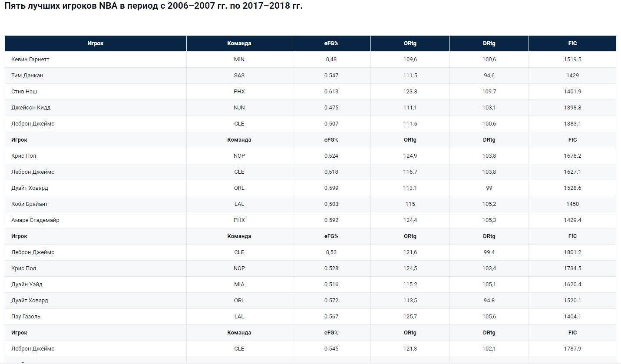Click the dark header cell "FIC"
The height and width of the screenshot is (364, 621).
(x=572, y=43)
